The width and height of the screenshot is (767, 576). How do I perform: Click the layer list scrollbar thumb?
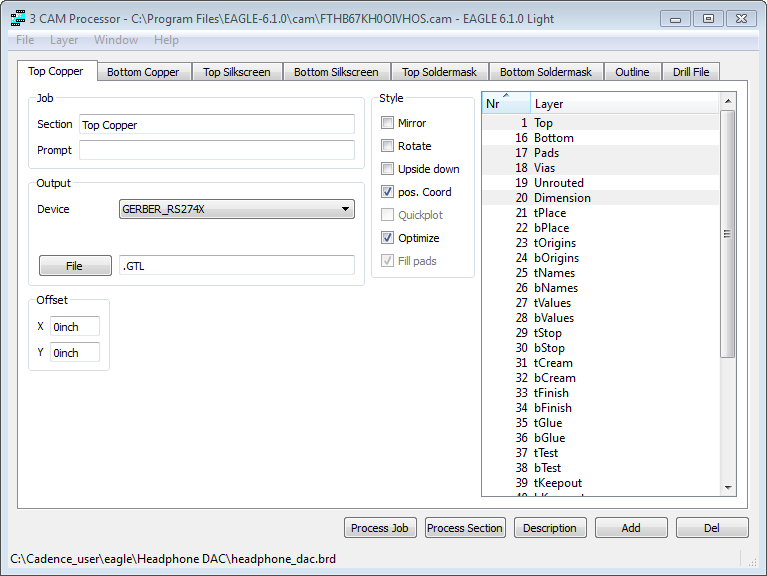tap(728, 234)
